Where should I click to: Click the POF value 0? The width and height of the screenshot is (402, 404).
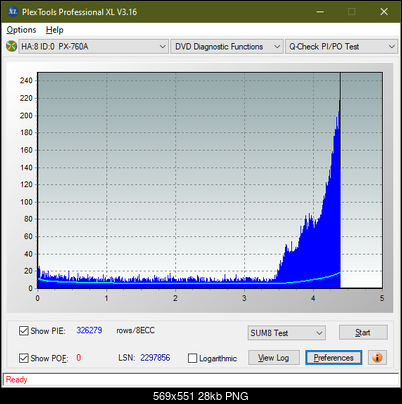79,358
